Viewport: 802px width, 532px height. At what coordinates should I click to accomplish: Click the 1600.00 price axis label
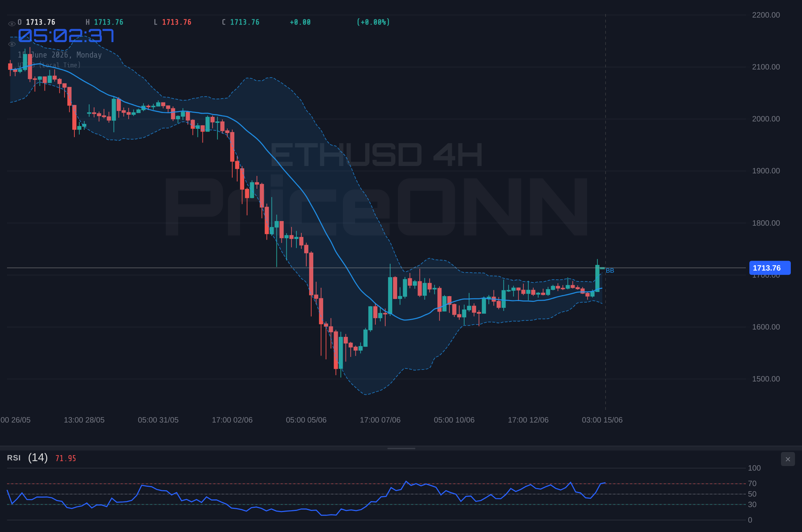coord(766,327)
